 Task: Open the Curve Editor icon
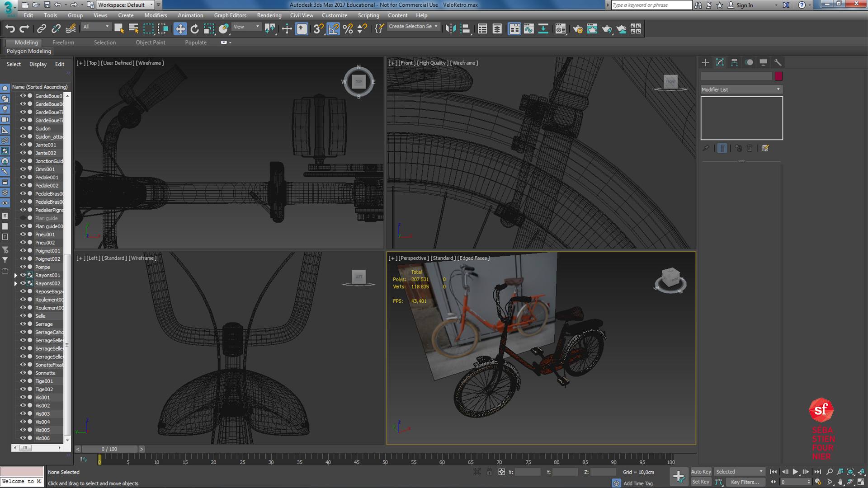click(528, 29)
